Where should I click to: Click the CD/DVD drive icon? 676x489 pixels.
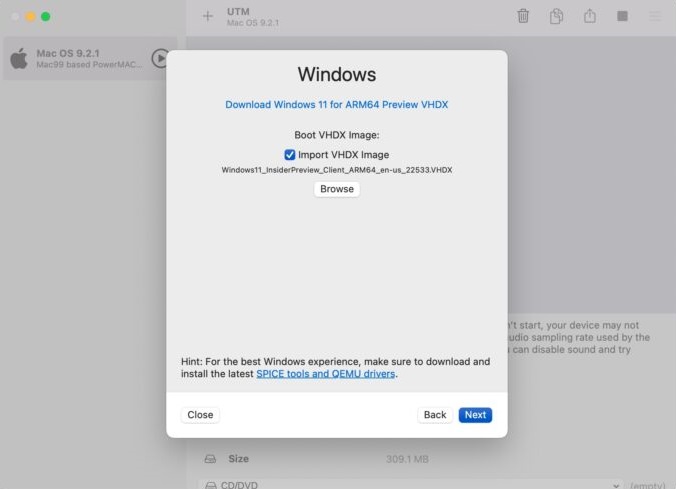pyautogui.click(x=211, y=485)
